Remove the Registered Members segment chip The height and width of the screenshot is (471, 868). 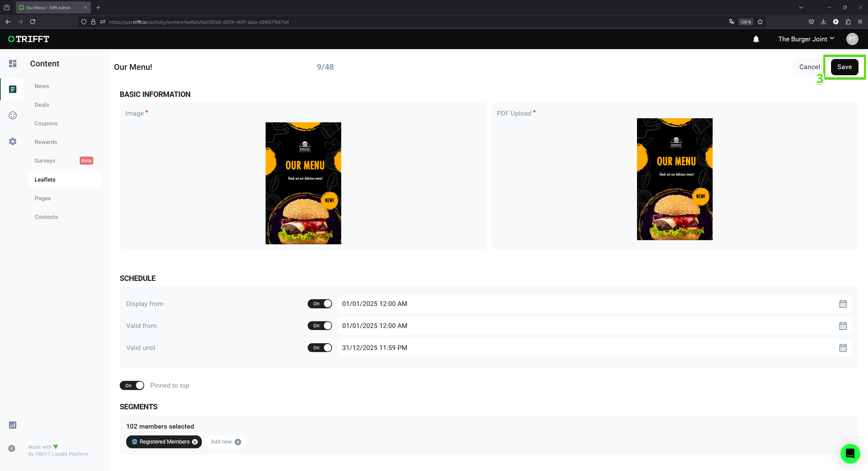point(195,442)
